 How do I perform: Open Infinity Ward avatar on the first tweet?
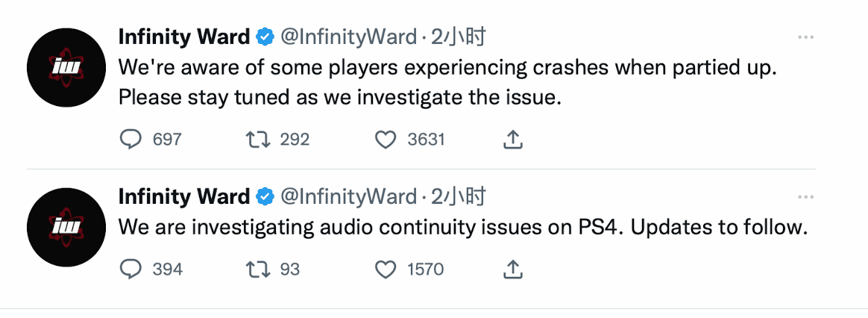(x=66, y=68)
